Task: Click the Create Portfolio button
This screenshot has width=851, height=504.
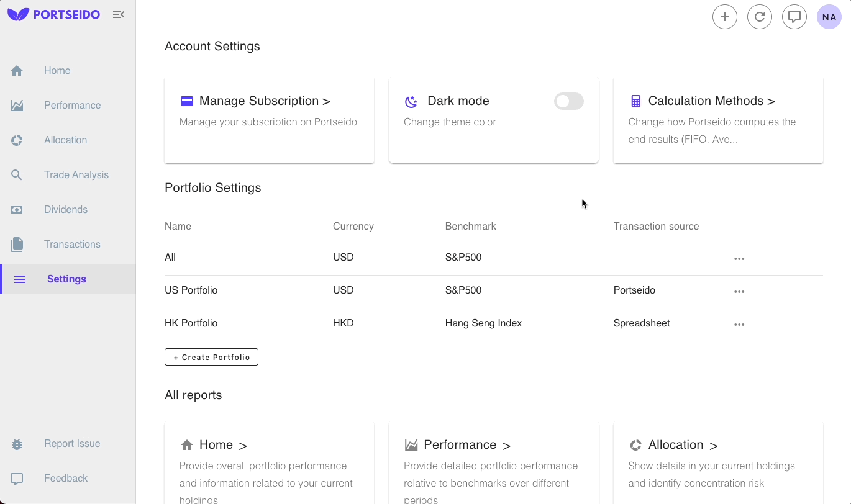Action: click(x=211, y=357)
